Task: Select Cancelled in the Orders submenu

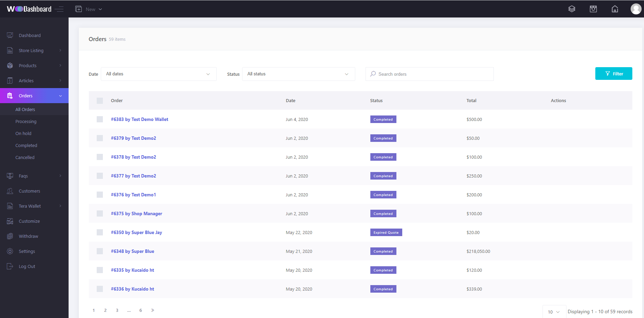Action: pyautogui.click(x=25, y=157)
